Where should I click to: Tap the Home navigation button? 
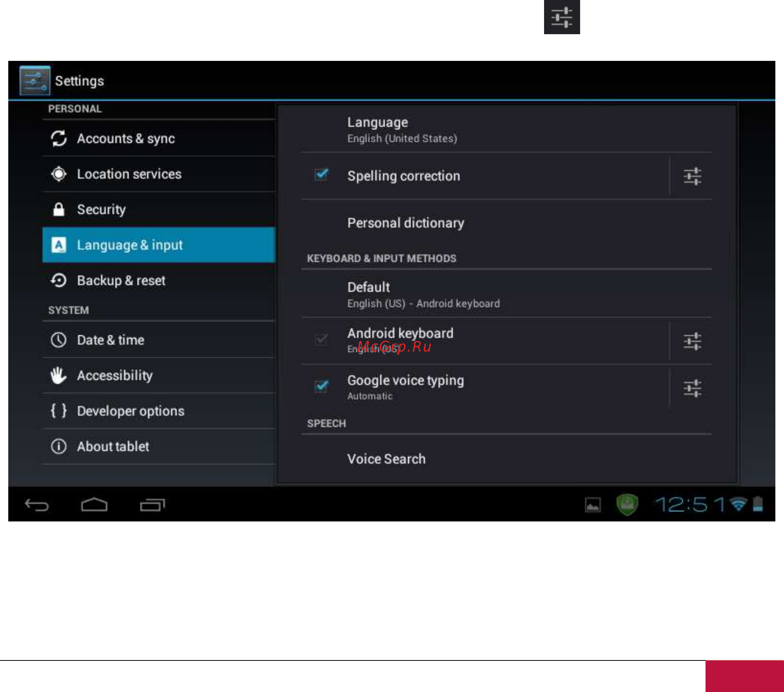pyautogui.click(x=94, y=505)
